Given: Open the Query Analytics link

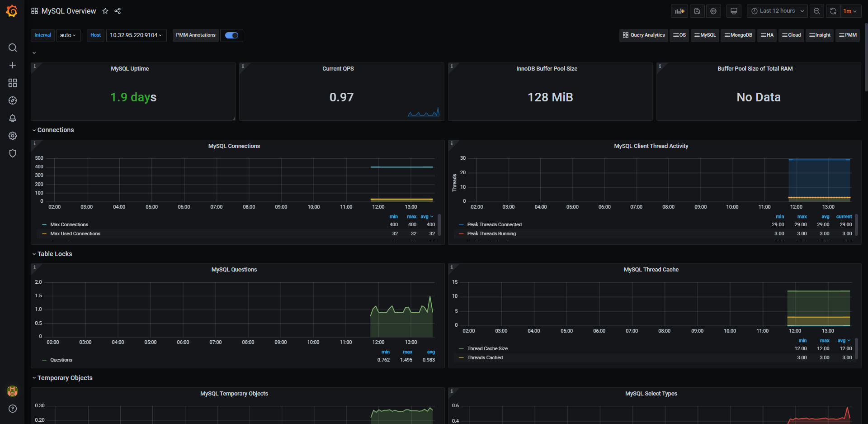Looking at the screenshot, I should point(644,35).
